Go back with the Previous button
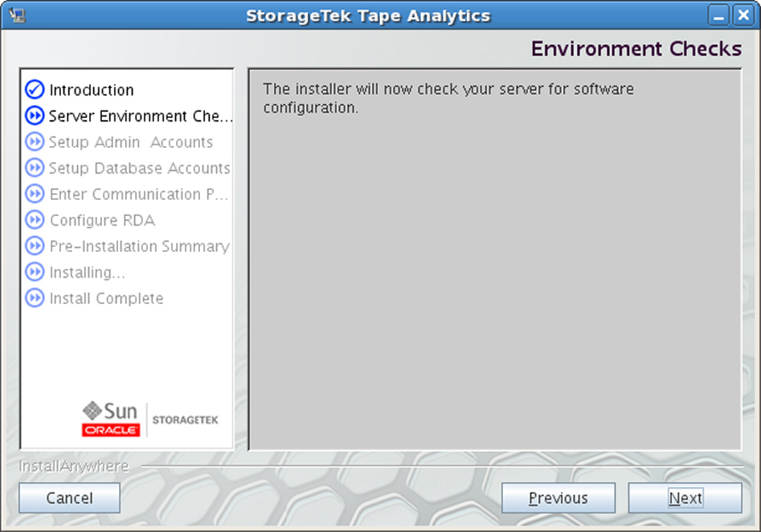 click(558, 497)
